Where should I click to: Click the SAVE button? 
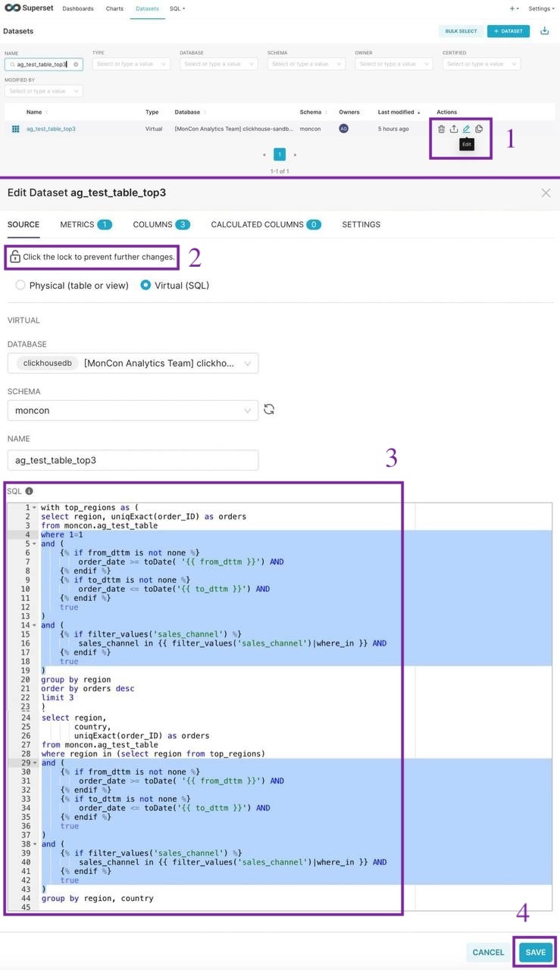click(x=536, y=953)
